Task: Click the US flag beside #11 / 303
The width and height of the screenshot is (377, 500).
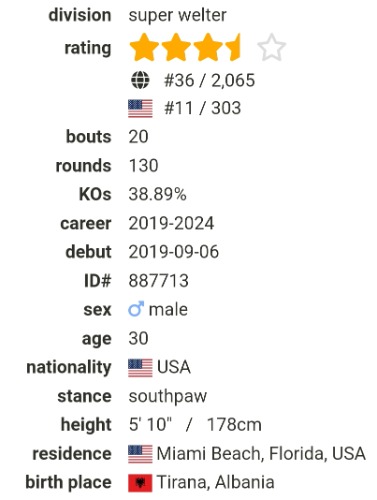Action: click(x=140, y=108)
